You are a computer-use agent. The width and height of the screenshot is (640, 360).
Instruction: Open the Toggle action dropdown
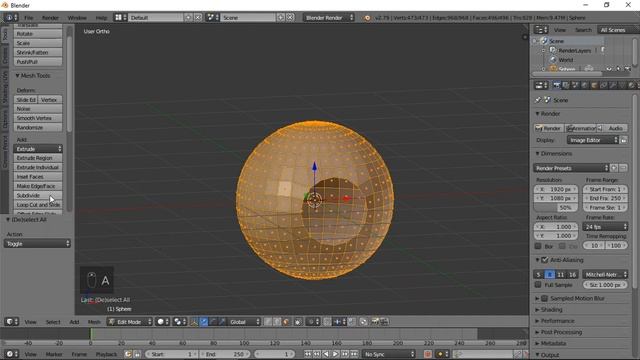coord(37,243)
